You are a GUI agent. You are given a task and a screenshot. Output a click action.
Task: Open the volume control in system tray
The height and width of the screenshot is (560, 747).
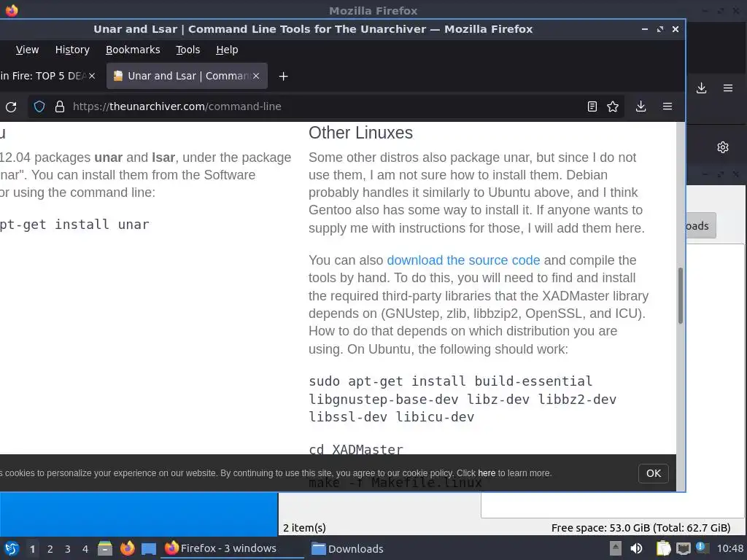[636, 548]
